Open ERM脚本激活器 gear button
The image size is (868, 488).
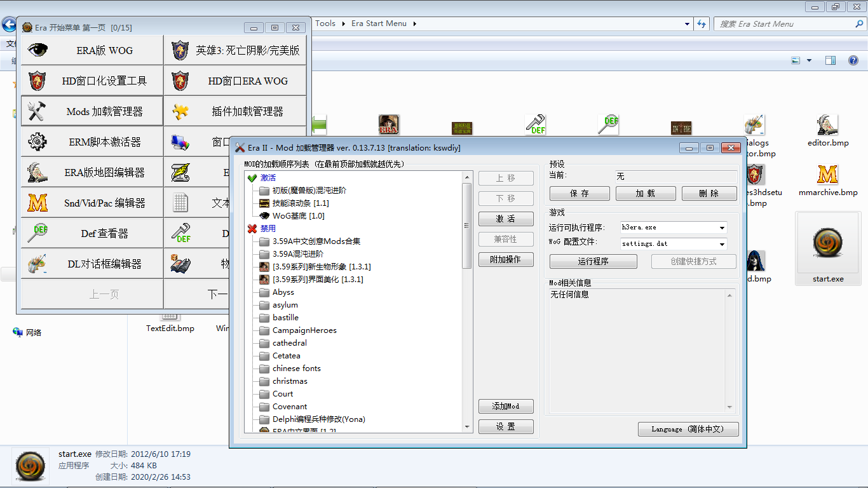click(x=92, y=142)
